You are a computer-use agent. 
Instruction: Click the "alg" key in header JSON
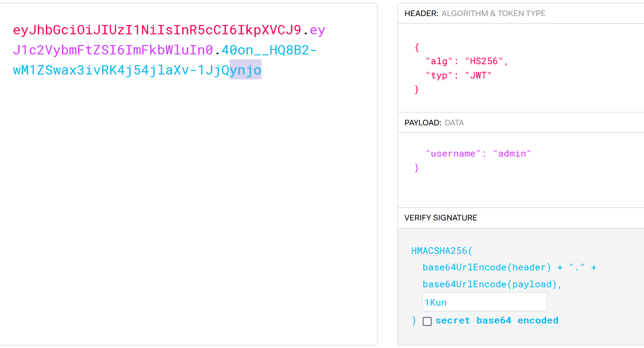(439, 62)
